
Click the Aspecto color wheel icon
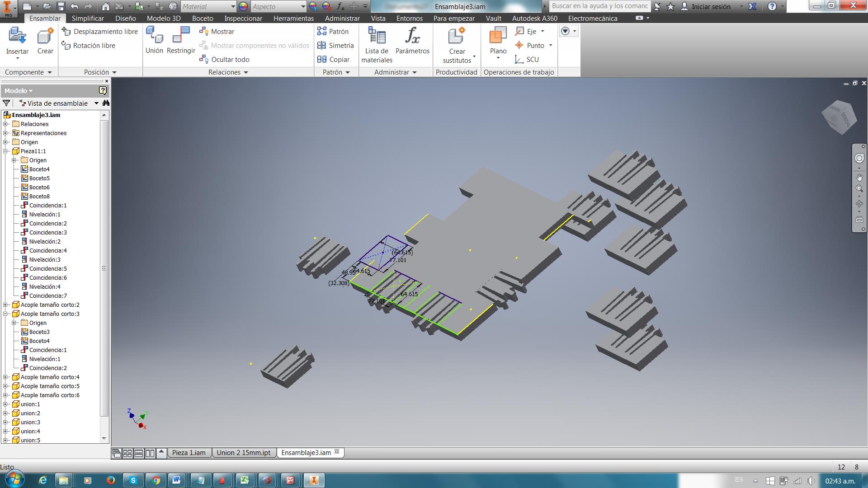tap(243, 6)
